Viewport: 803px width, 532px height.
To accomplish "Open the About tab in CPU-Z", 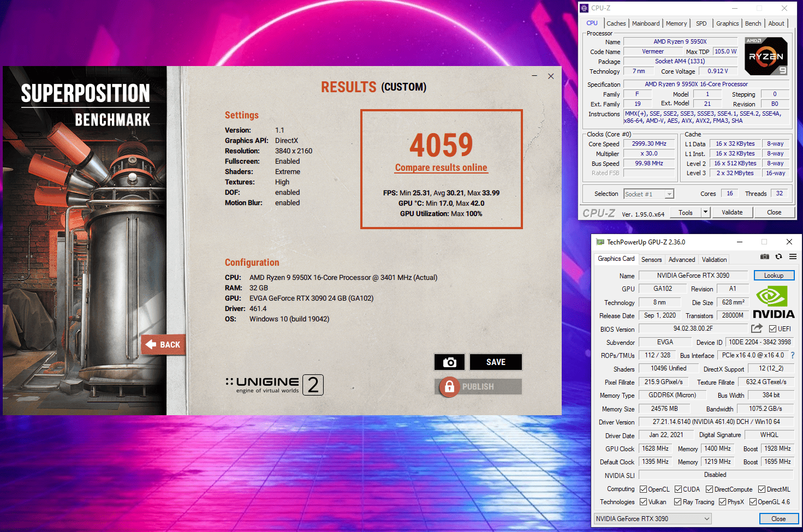I will coord(776,23).
